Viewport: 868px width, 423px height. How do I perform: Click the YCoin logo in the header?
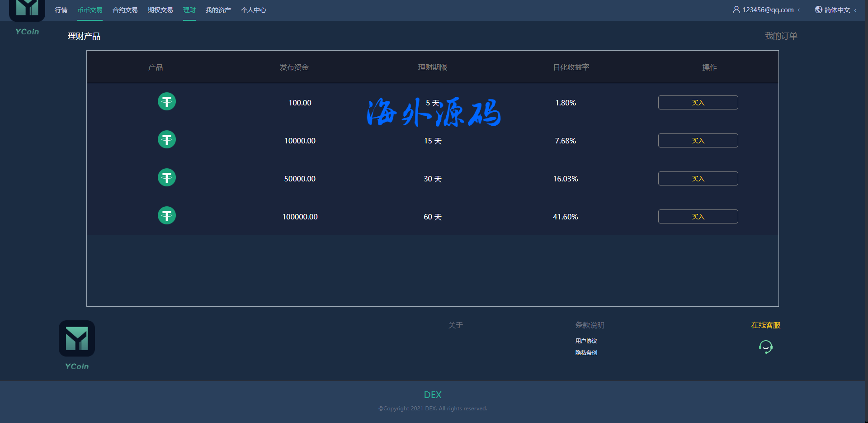pos(27,10)
